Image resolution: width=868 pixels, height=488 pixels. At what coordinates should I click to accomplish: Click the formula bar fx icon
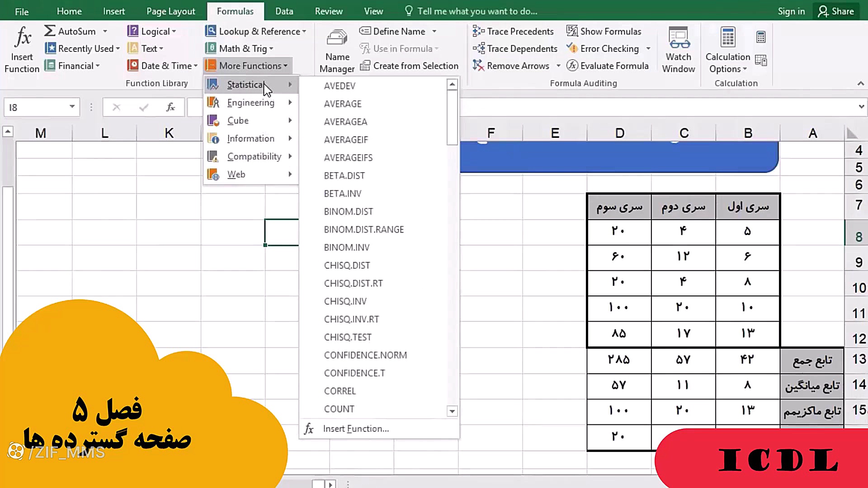[x=170, y=107]
